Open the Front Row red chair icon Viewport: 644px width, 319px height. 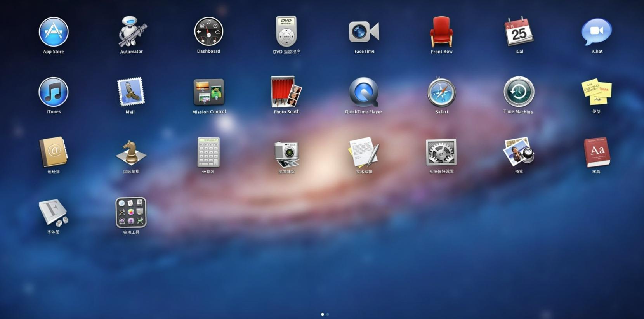[x=441, y=31]
